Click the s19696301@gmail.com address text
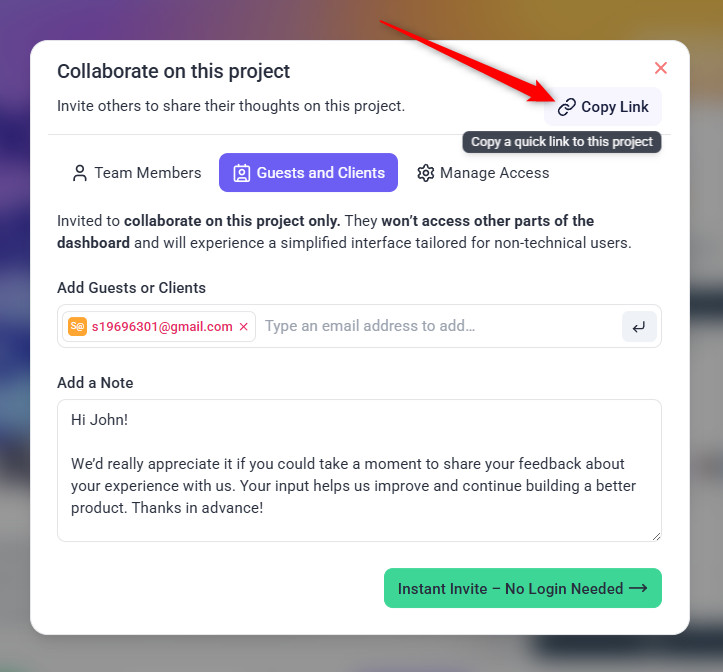The height and width of the screenshot is (672, 723). coord(162,327)
